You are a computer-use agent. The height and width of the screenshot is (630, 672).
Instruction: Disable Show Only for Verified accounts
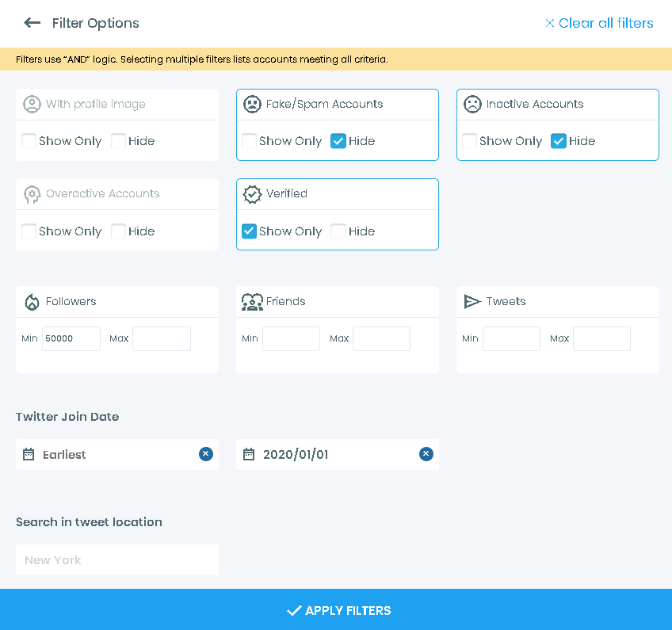tap(249, 231)
